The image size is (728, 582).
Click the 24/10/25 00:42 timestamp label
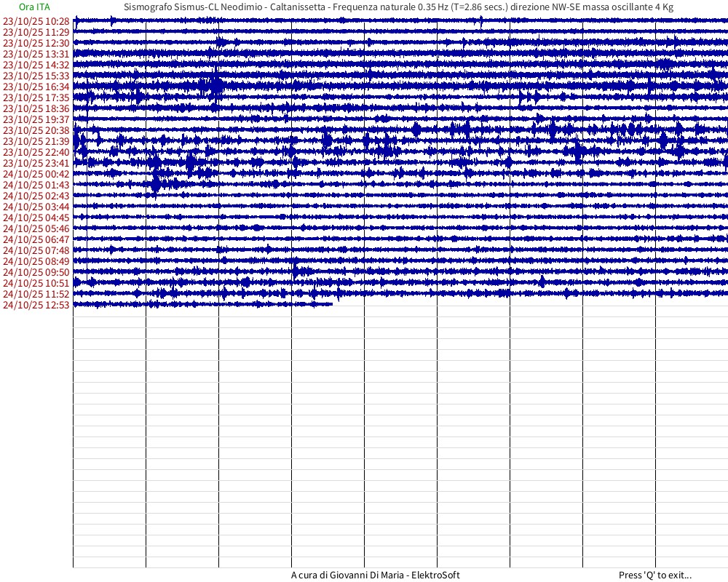point(36,174)
